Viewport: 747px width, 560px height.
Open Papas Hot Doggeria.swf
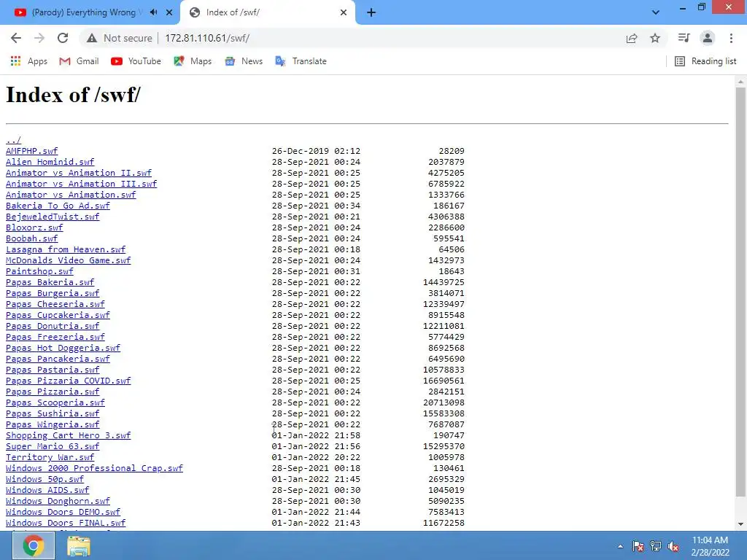[x=63, y=348]
